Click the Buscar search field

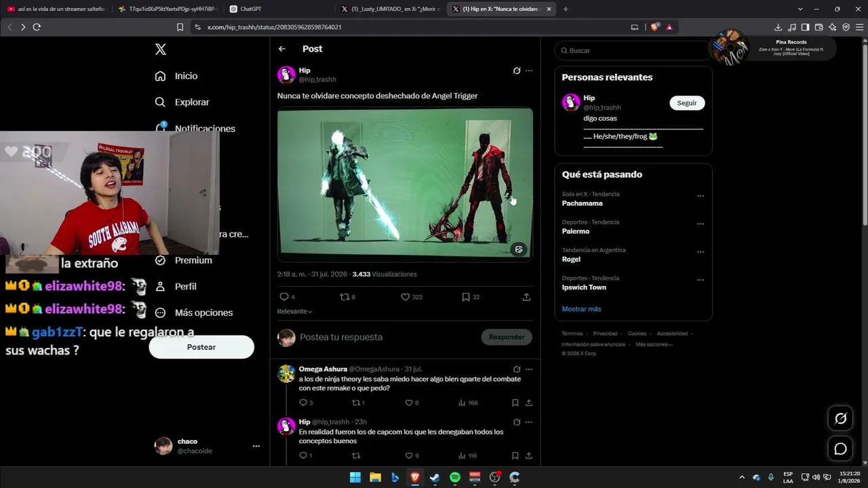pyautogui.click(x=633, y=50)
